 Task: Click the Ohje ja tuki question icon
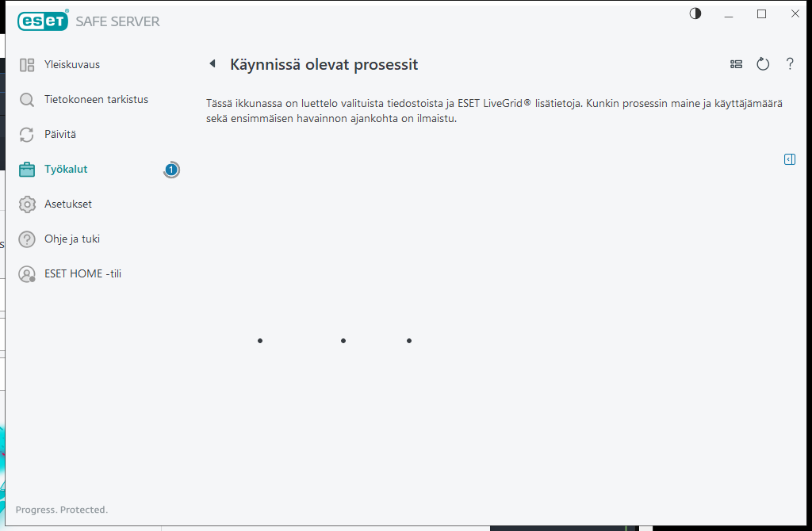coord(27,239)
